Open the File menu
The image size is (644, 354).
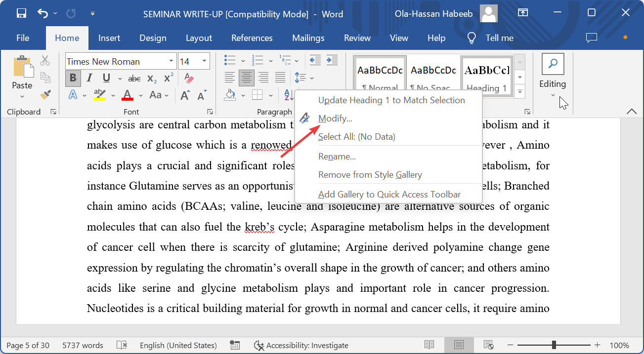(x=23, y=38)
